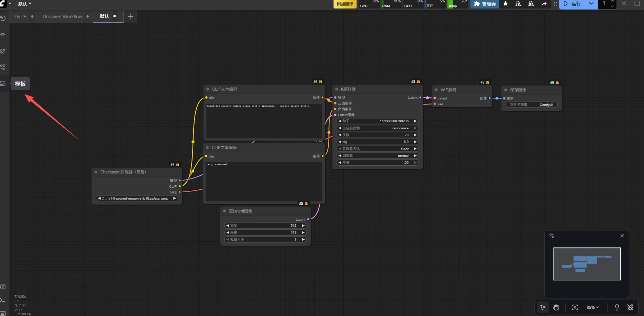Expand the 85% zoom level dropdown
The height and width of the screenshot is (316, 644).
592,308
